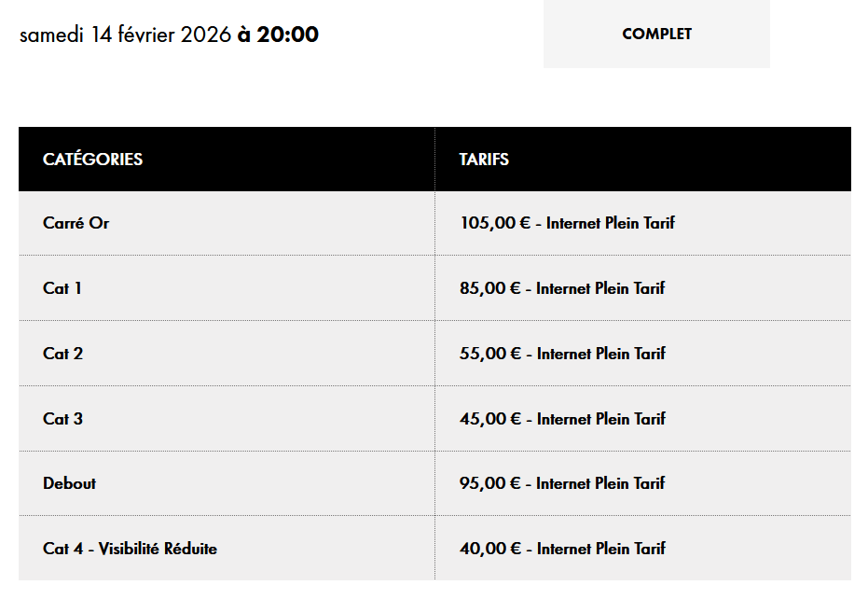Image resolution: width=868 pixels, height=599 pixels.
Task: Click the 20:00 showtime text
Action: click(x=288, y=35)
